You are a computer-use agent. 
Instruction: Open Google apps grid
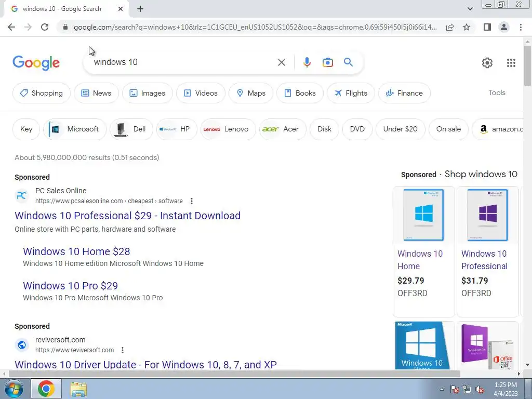511,63
